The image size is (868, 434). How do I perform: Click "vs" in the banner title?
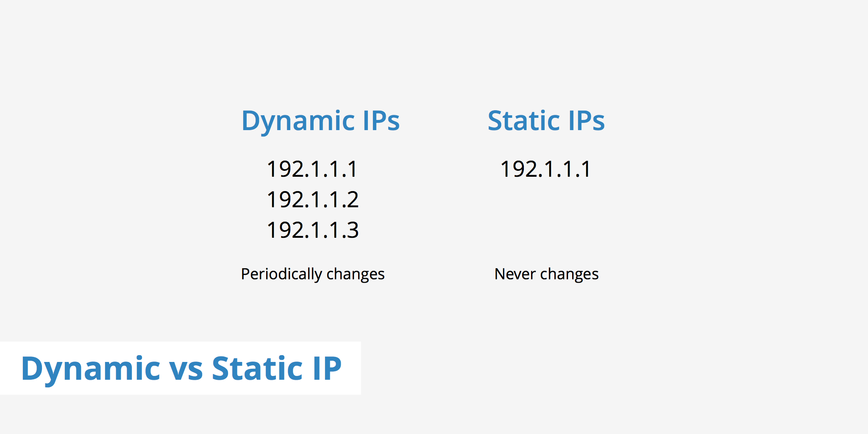(x=186, y=368)
